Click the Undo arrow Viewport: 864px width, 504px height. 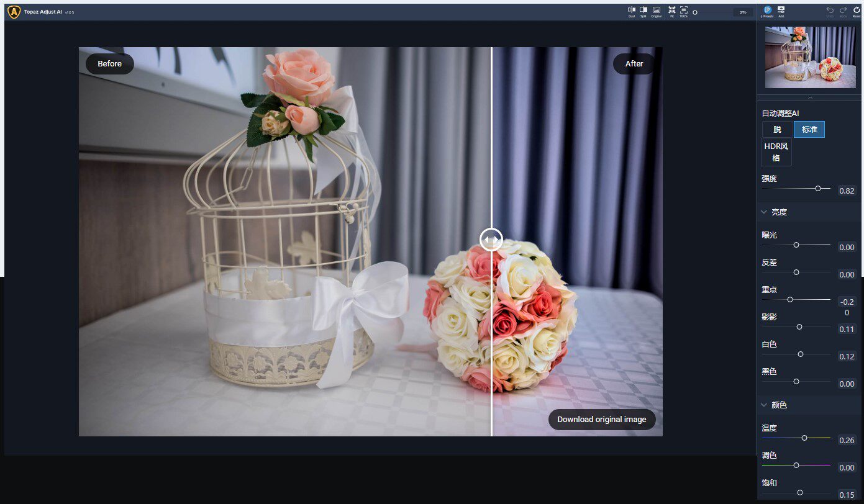tap(830, 11)
